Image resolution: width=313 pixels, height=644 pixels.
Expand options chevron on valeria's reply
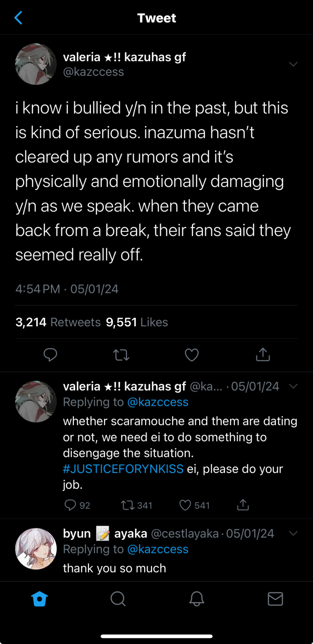click(x=293, y=386)
